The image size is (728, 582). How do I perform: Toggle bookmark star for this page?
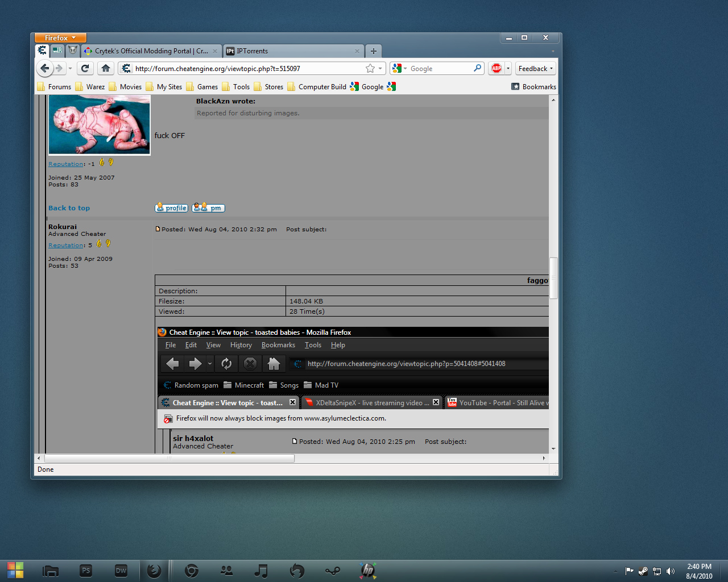pyautogui.click(x=370, y=69)
